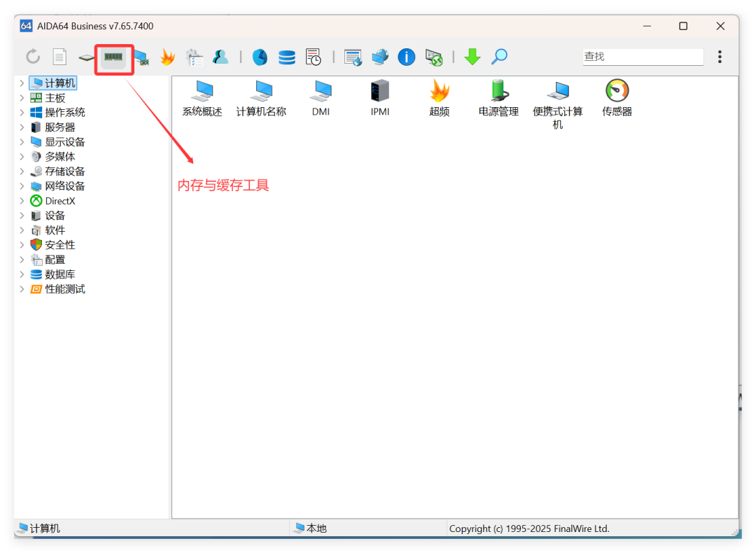Maximize the AIDA64 window
Viewport: 756px width, 553px height.
tap(683, 26)
